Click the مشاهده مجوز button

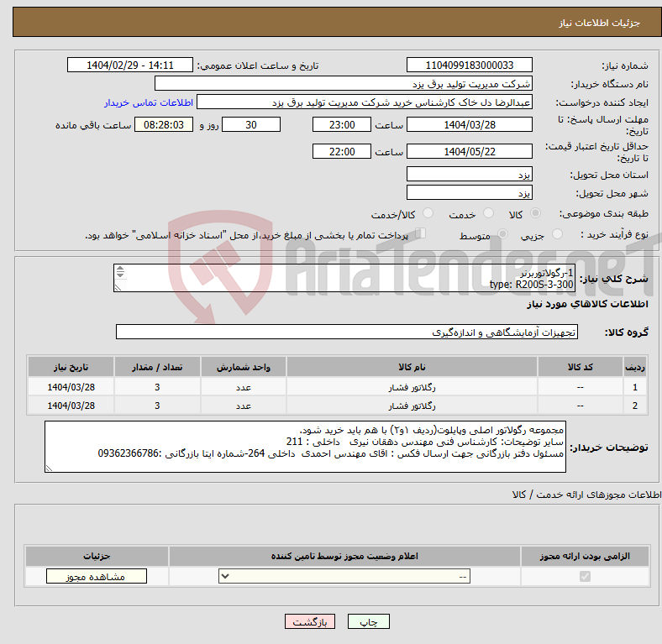[x=97, y=577]
